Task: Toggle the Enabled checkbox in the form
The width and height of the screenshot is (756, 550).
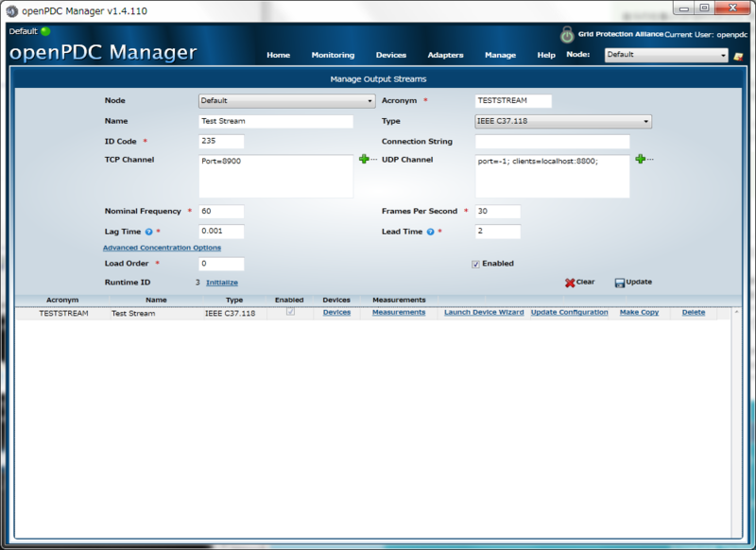Action: click(475, 265)
